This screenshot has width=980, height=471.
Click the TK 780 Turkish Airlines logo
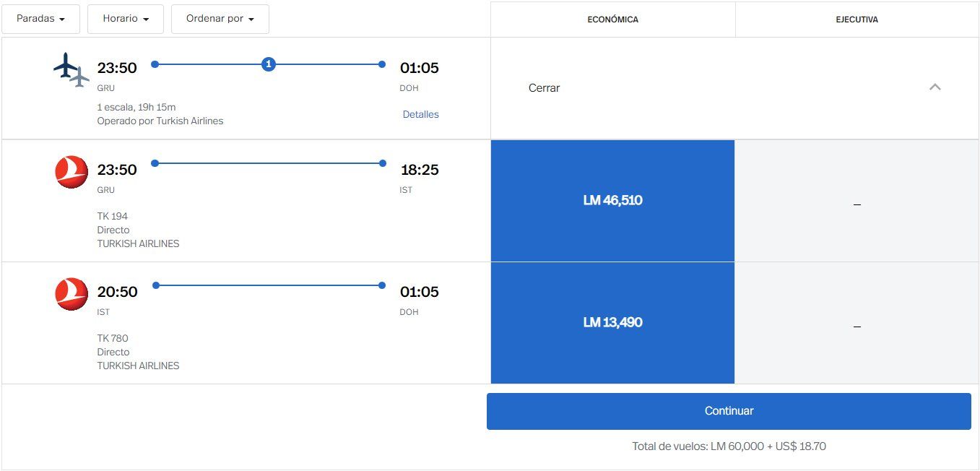pos(71,294)
